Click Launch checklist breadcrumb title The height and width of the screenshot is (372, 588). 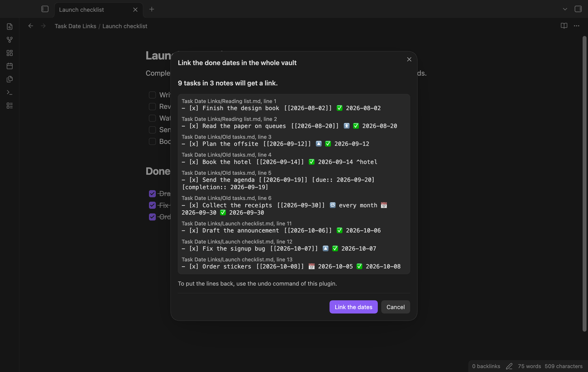(x=124, y=26)
